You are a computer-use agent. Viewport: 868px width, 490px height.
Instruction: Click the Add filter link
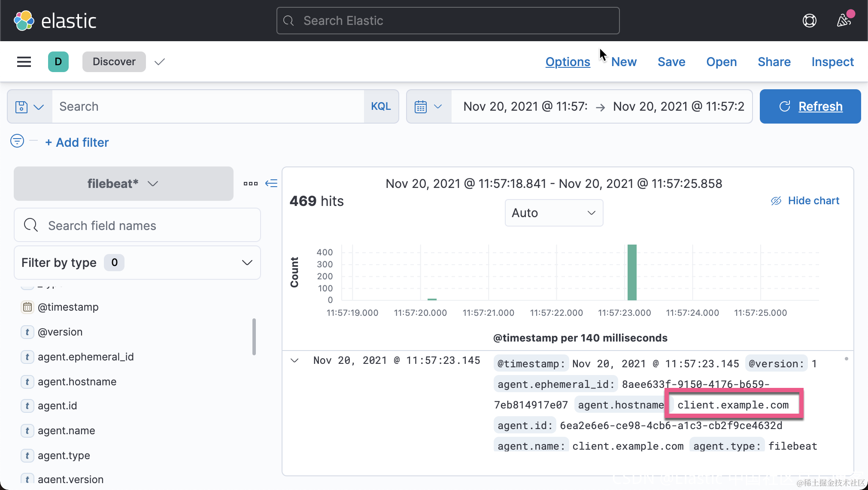click(x=77, y=142)
